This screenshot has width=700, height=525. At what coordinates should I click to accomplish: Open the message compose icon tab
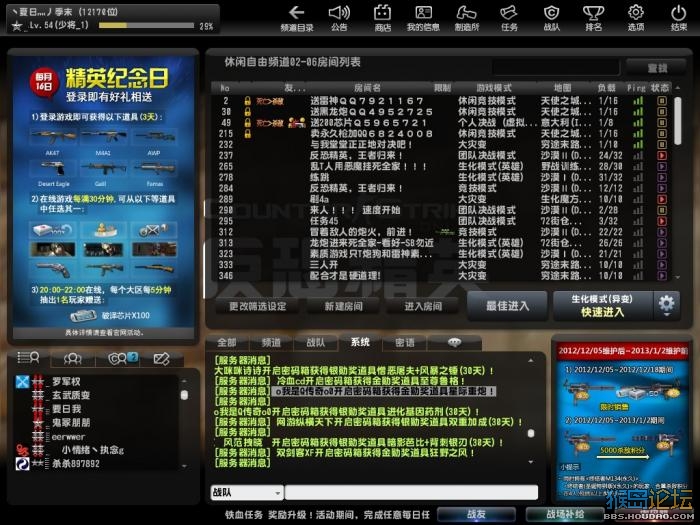pyautogui.click(x=161, y=358)
